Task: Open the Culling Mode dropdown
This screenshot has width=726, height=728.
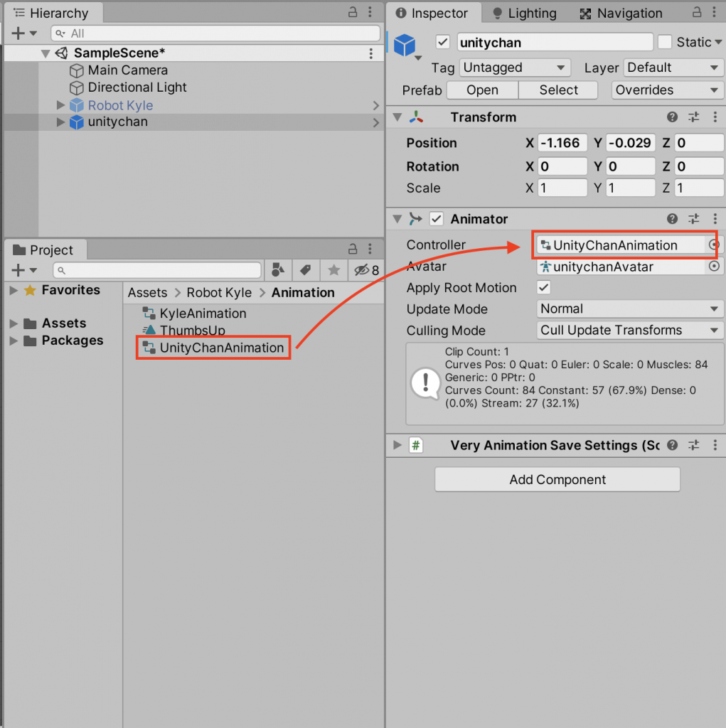Action: [629, 331]
